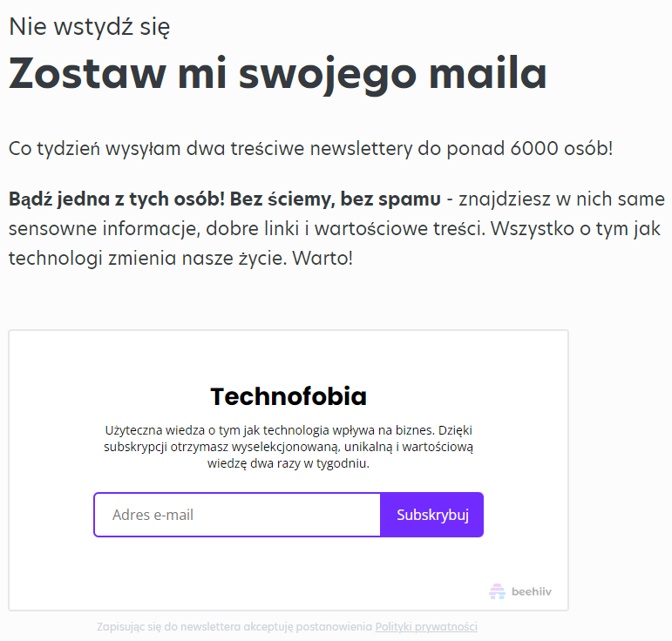Click the purple Subskrybuj button

point(432,515)
